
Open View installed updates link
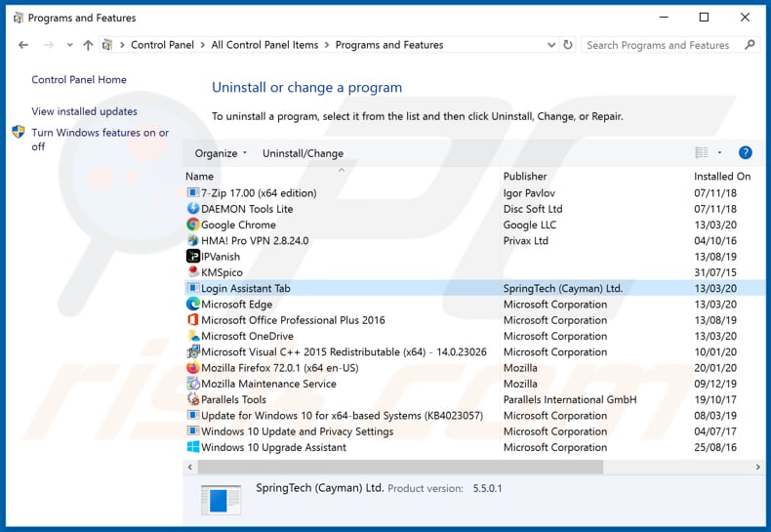coord(85,111)
